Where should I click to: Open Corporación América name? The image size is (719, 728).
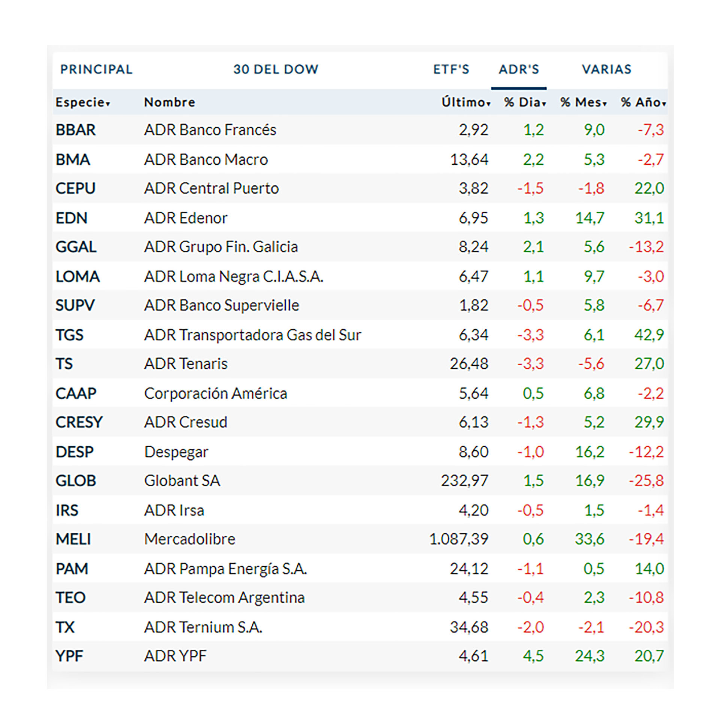pyautogui.click(x=216, y=394)
